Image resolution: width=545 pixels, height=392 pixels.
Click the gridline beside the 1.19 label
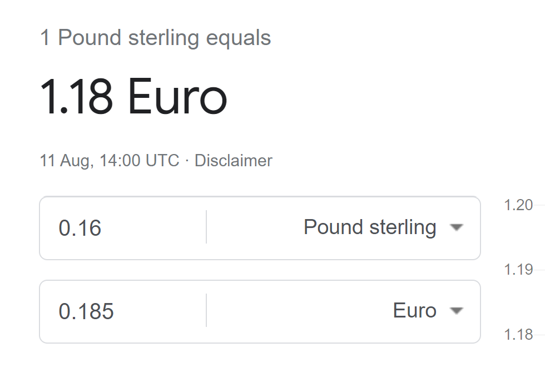[x=541, y=270]
